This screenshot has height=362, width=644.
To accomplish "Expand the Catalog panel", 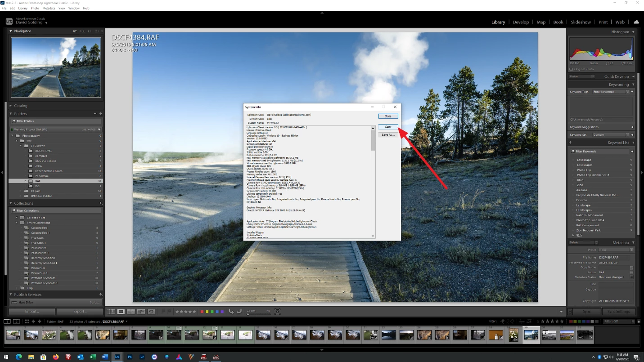I will 11,106.
